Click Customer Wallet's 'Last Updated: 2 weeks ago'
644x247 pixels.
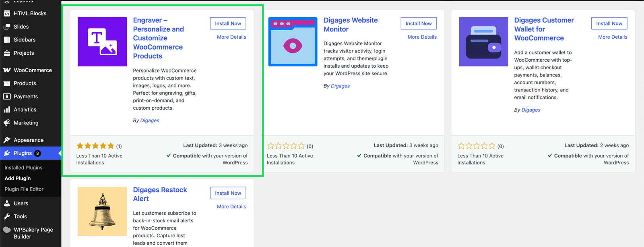coord(597,145)
